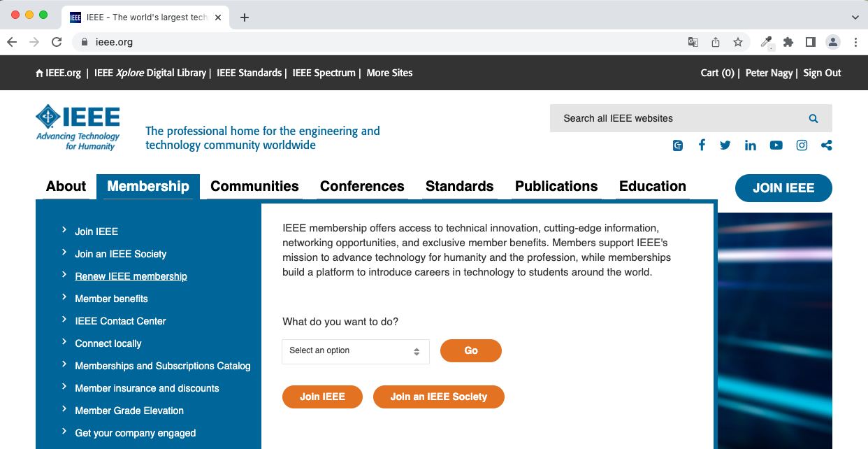868x449 pixels.
Task: Click the blue JOIN IEEE button
Action: (783, 188)
